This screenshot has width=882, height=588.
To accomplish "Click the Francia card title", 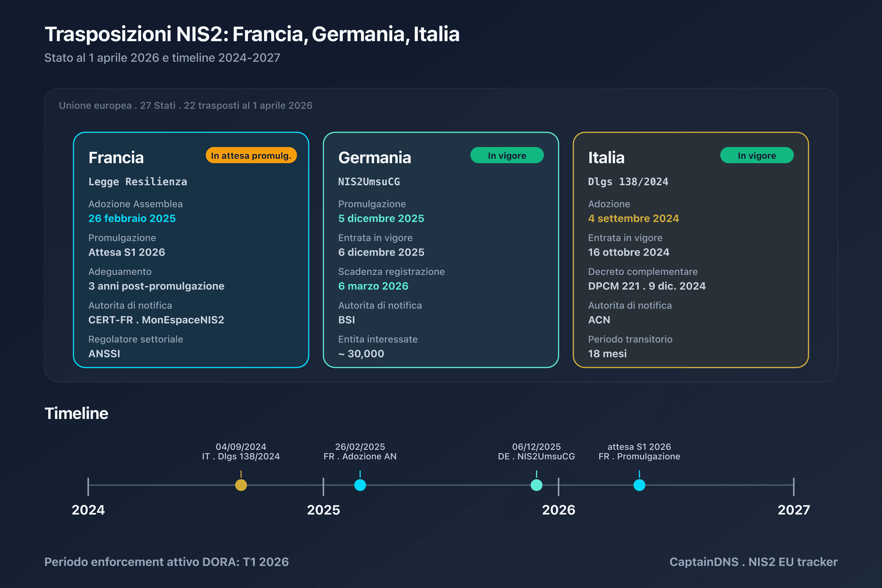I will coord(116,158).
